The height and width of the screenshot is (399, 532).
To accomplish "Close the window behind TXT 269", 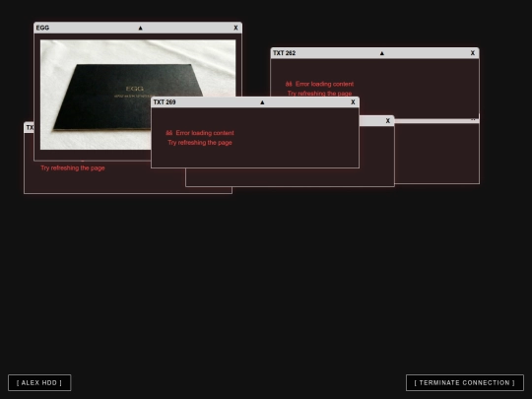I will click(x=388, y=121).
